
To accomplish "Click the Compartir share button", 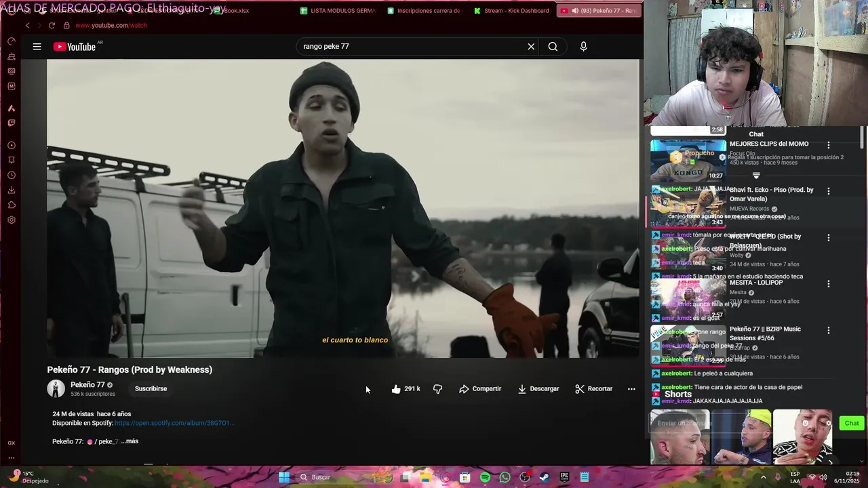I will coord(480,389).
